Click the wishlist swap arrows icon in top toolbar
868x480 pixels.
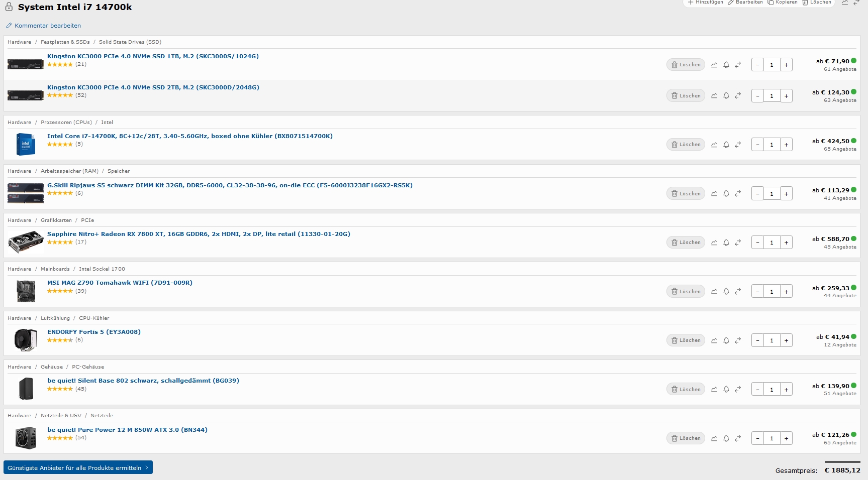[x=856, y=3]
